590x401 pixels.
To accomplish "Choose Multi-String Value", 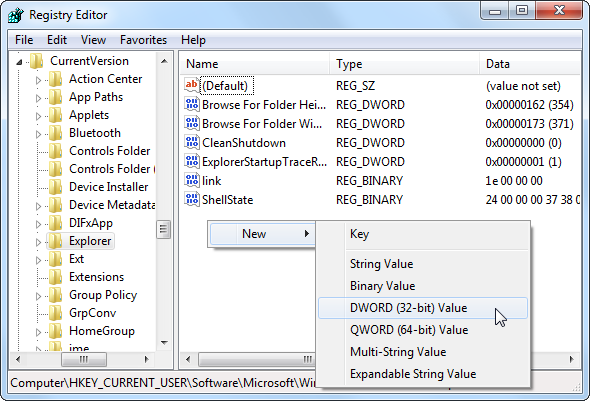I will pos(423,352).
